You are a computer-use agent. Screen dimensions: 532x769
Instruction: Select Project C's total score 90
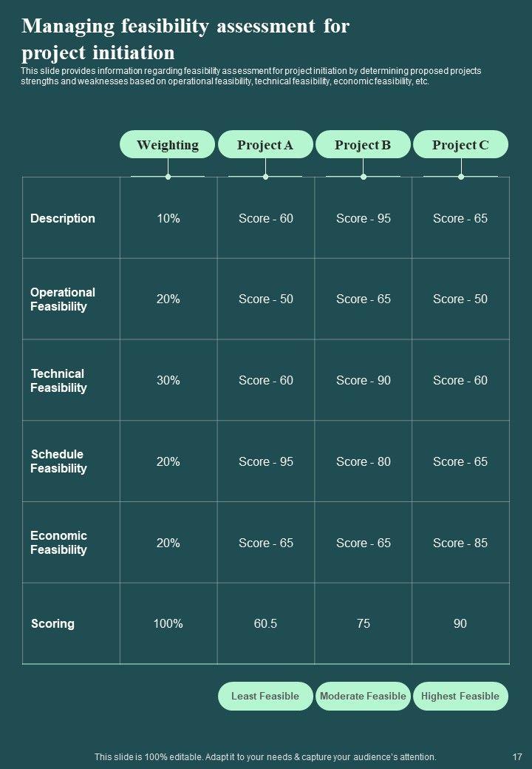460,624
